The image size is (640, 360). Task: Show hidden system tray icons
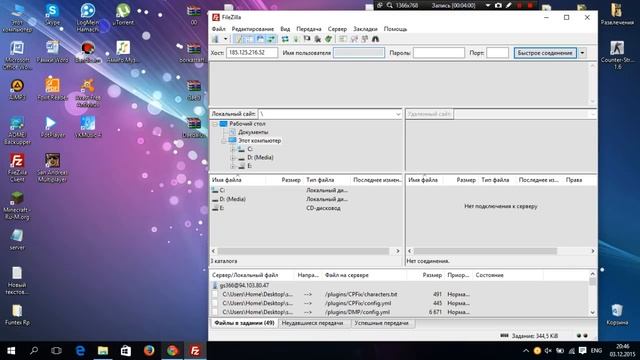(526, 351)
